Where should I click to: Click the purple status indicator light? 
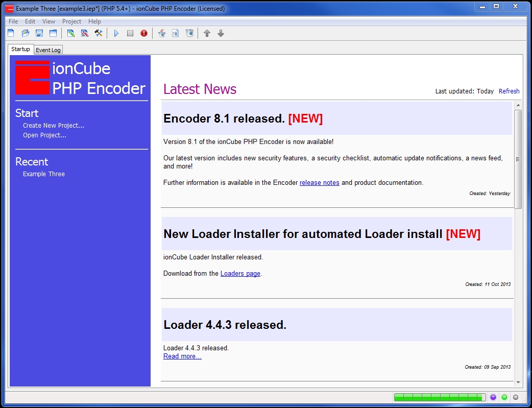point(493,397)
